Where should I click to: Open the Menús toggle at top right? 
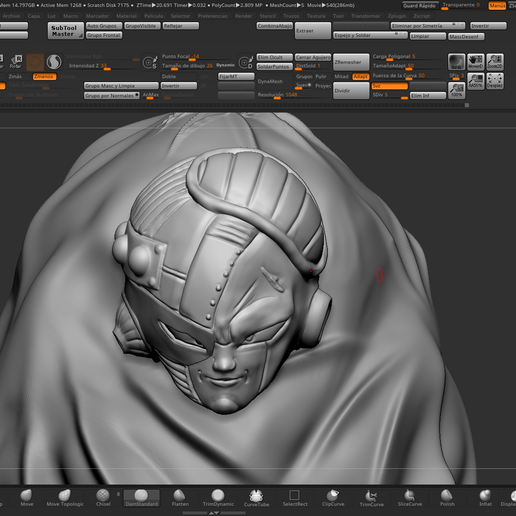[x=497, y=6]
